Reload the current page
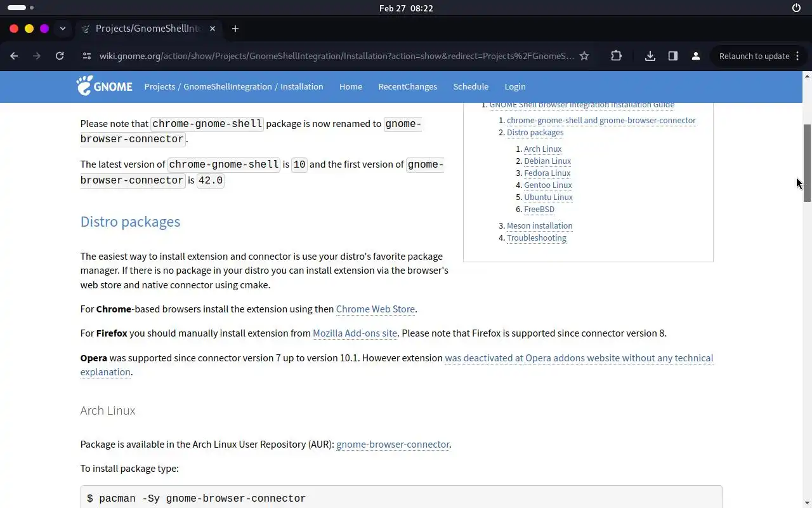The image size is (812, 508). (60, 56)
